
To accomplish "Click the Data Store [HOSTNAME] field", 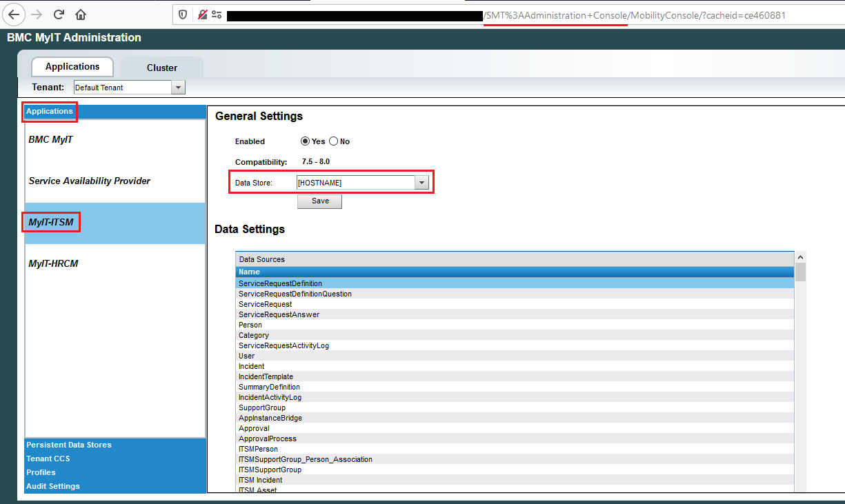I will pos(356,183).
